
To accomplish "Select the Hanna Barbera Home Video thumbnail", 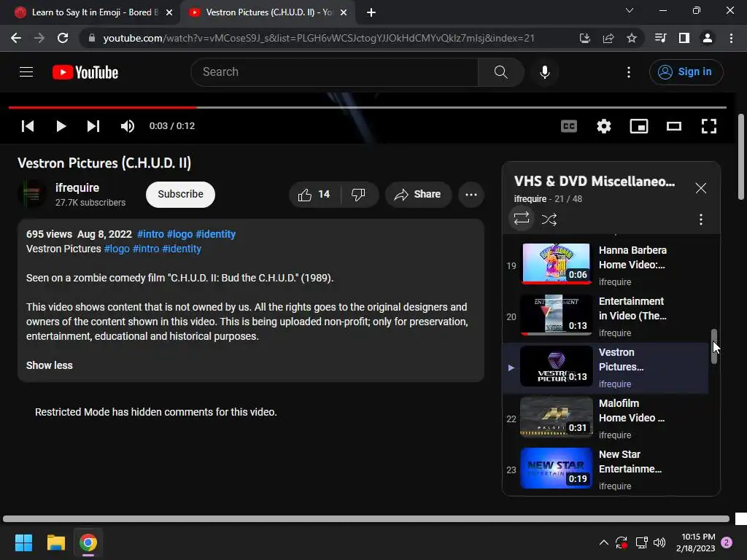I will [557, 263].
